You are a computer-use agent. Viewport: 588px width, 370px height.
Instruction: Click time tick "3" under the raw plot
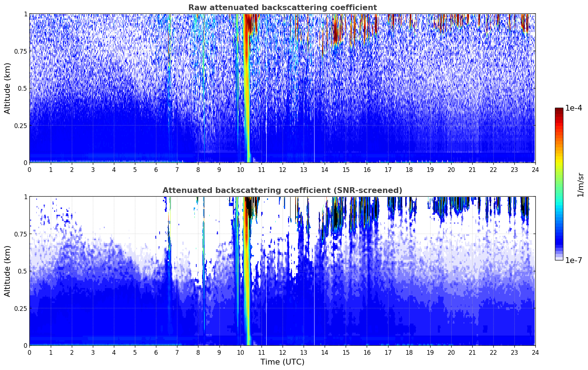pos(92,169)
